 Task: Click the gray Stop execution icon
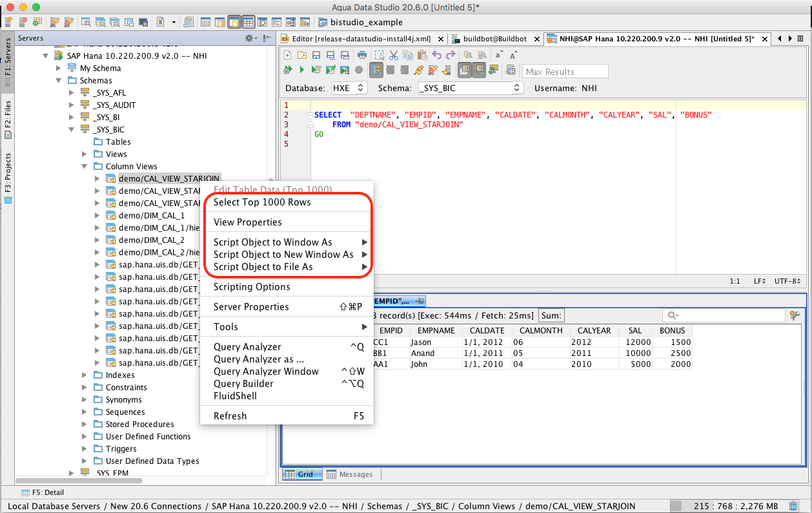[359, 70]
